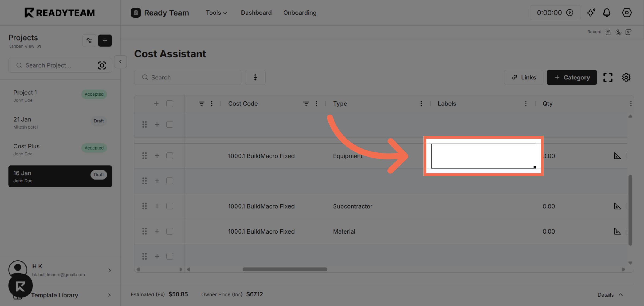Click the circular dollar refresh icon
The width and height of the screenshot is (644, 306).
(619, 32)
